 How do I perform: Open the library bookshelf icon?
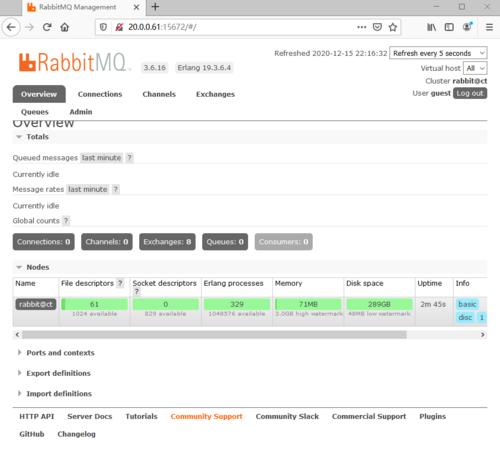tap(431, 27)
